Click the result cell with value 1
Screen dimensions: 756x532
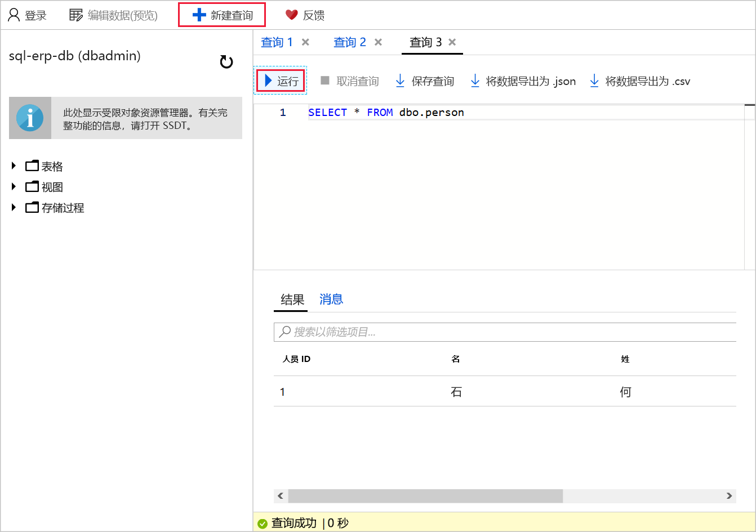tap(283, 392)
